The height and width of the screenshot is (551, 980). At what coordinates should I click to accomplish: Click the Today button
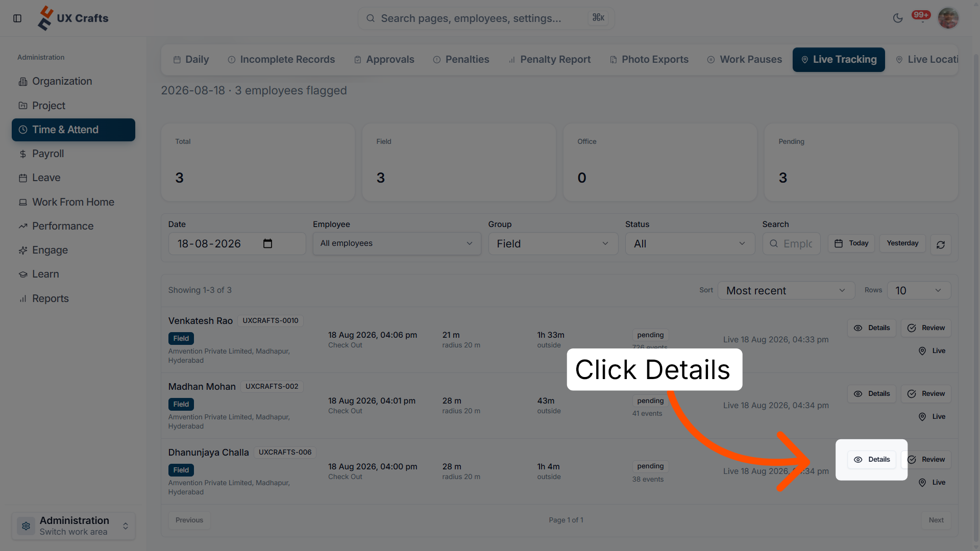click(x=851, y=243)
